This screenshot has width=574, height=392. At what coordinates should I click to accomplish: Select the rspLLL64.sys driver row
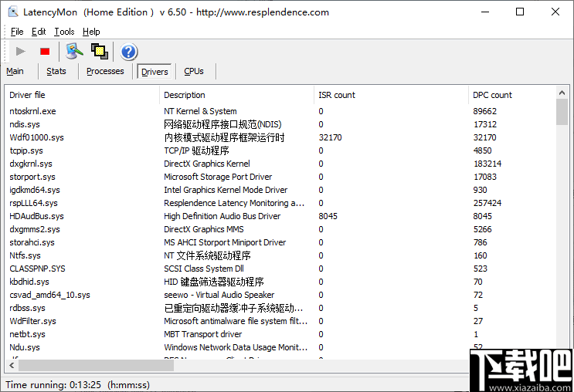tap(280, 203)
